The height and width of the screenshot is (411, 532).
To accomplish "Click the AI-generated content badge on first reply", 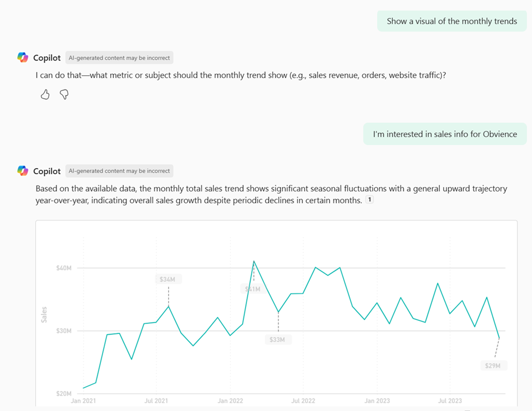I will pyautogui.click(x=119, y=58).
